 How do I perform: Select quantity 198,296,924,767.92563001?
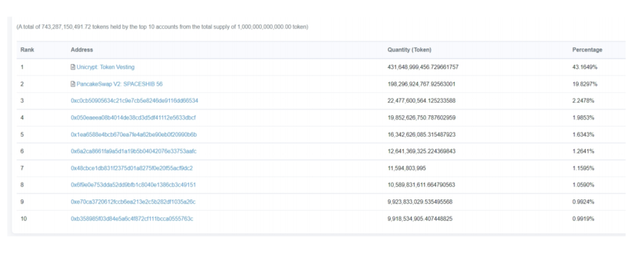(421, 84)
